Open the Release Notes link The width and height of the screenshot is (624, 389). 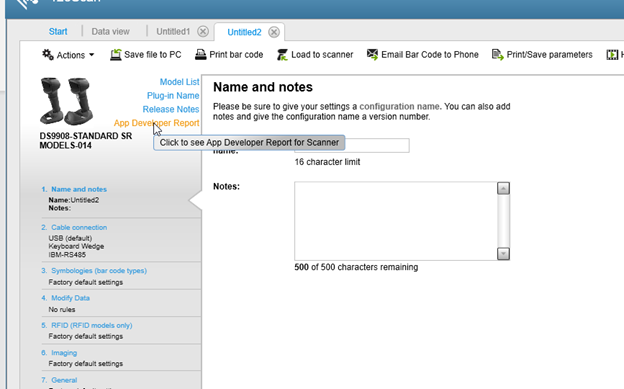point(171,109)
